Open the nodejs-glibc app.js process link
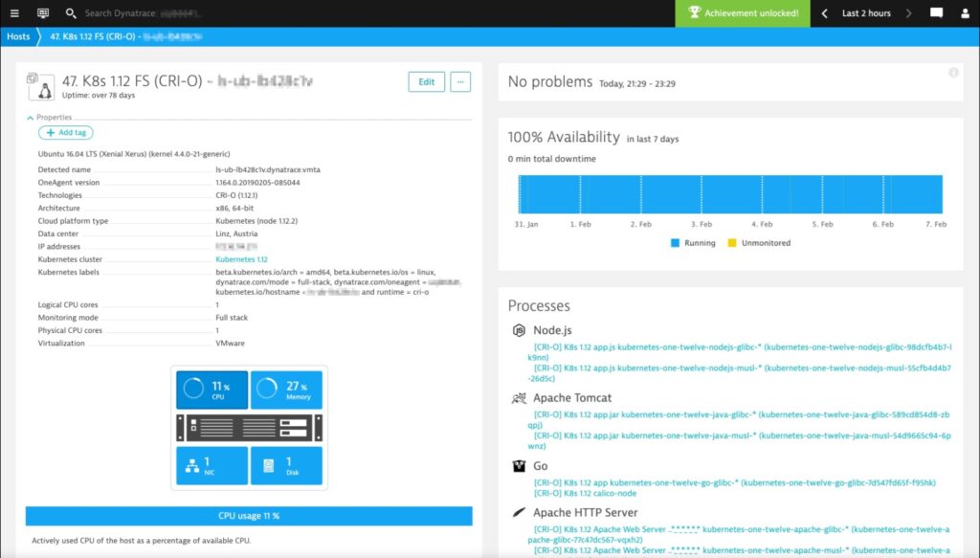The width and height of the screenshot is (980, 558). 740,352
